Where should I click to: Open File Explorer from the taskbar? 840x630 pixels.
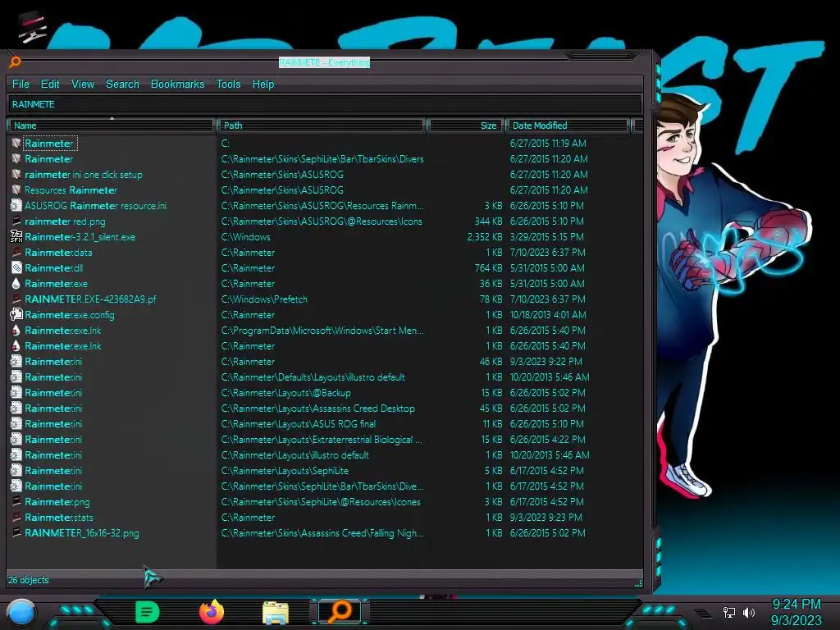(276, 613)
